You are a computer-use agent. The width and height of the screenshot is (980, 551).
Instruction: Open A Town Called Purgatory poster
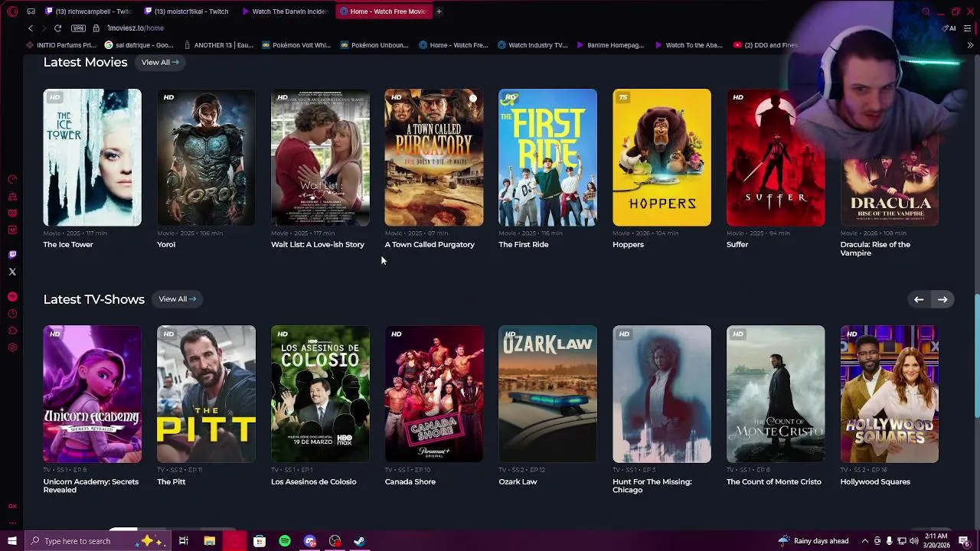point(434,158)
